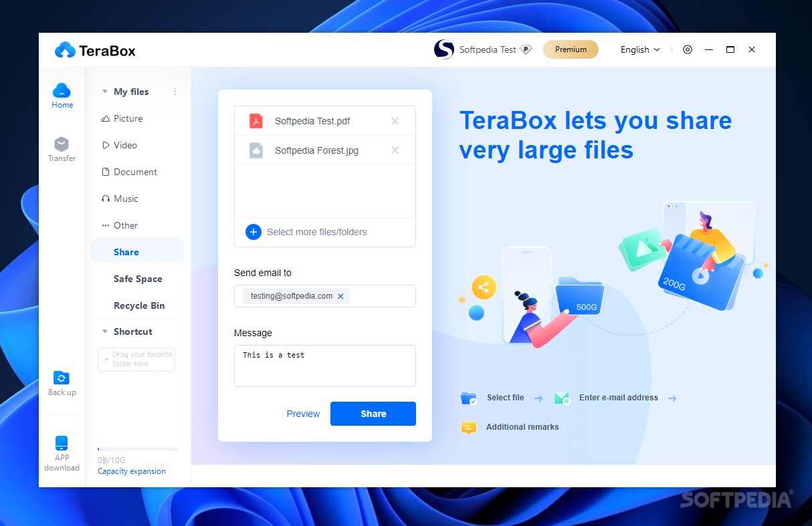
Task: Open the Back up icon
Action: [x=62, y=378]
